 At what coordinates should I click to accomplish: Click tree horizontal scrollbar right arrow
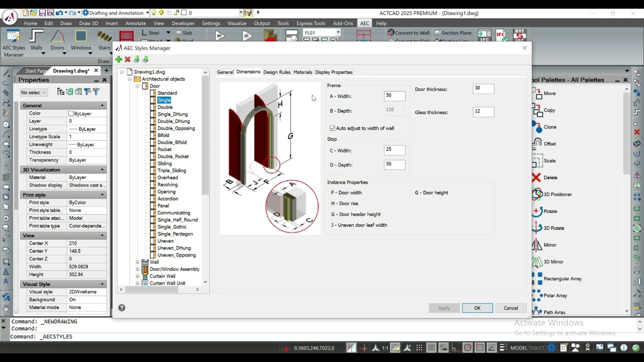point(197,290)
